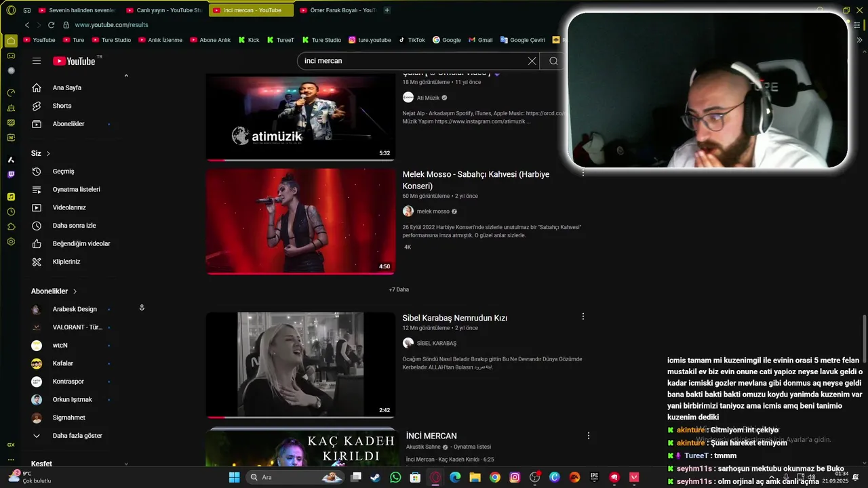Open Ana Sayfa in sidebar
The image size is (868, 488).
[67, 87]
